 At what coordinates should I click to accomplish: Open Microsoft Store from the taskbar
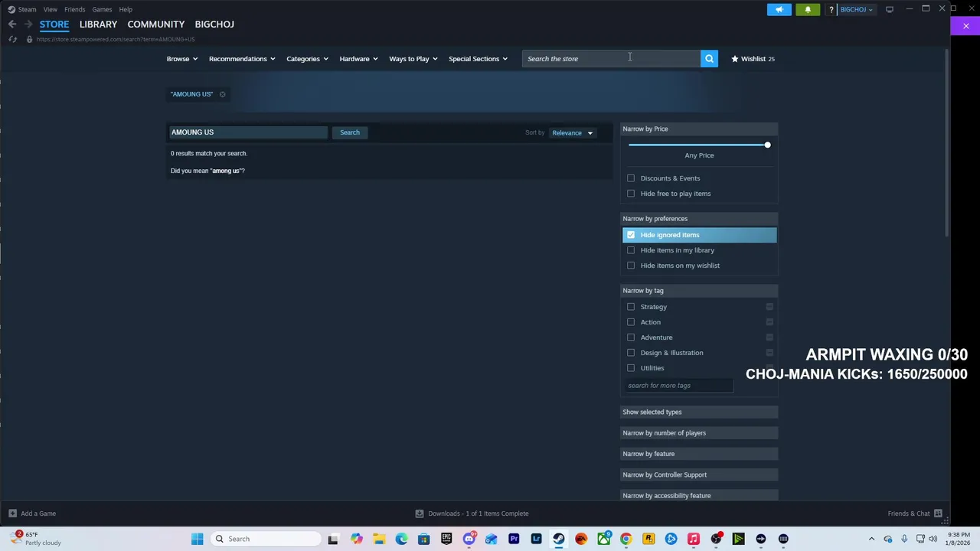click(424, 539)
